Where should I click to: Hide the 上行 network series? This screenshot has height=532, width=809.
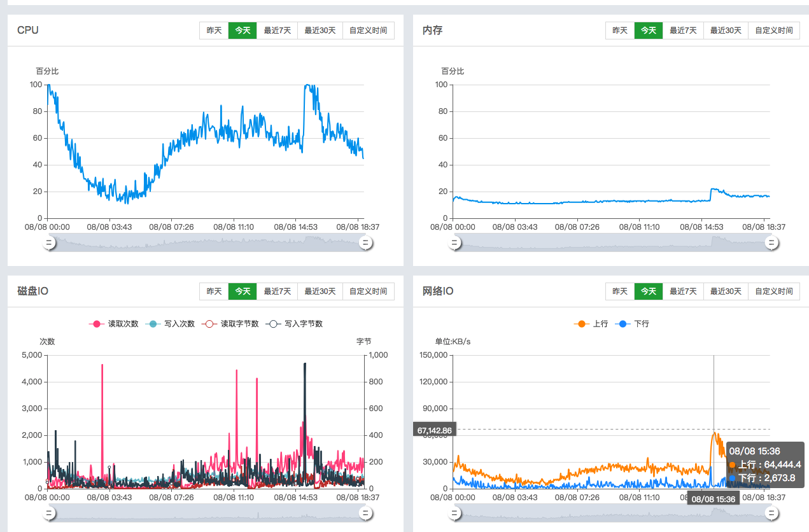tap(591, 324)
